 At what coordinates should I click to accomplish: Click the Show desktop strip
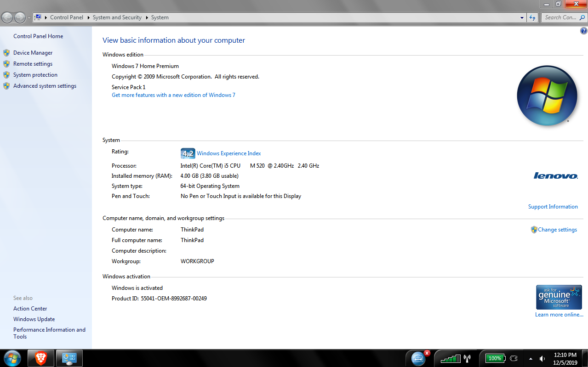point(585,358)
